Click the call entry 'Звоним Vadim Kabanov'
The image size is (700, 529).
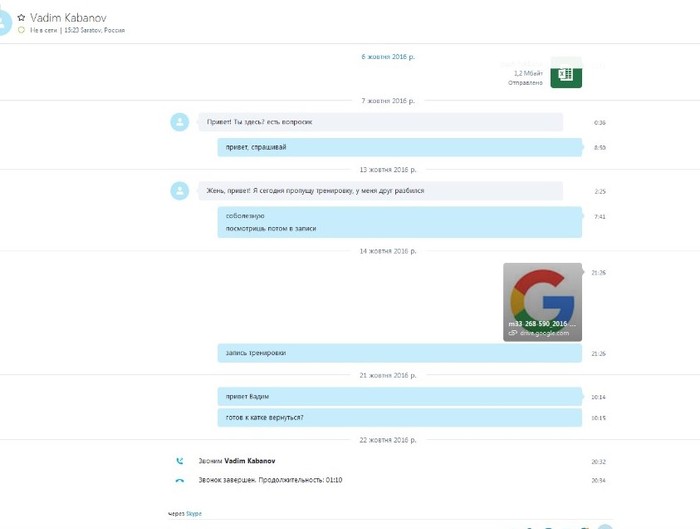click(x=237, y=461)
